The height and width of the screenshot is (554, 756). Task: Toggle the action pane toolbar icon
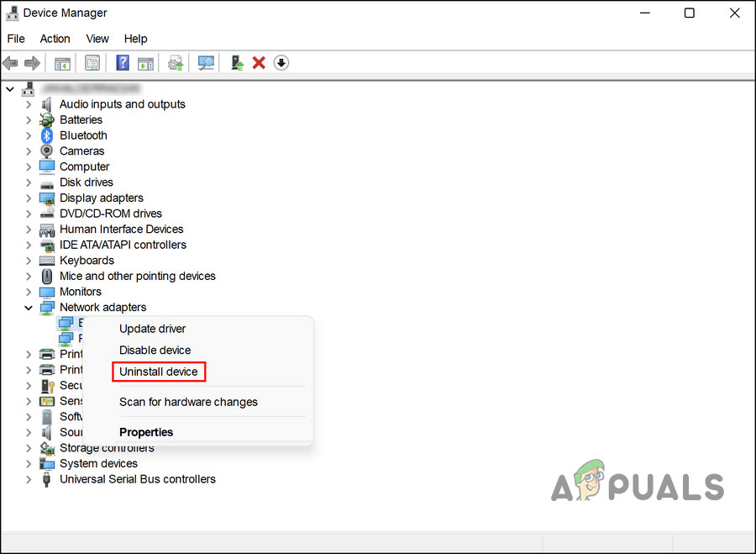point(145,63)
